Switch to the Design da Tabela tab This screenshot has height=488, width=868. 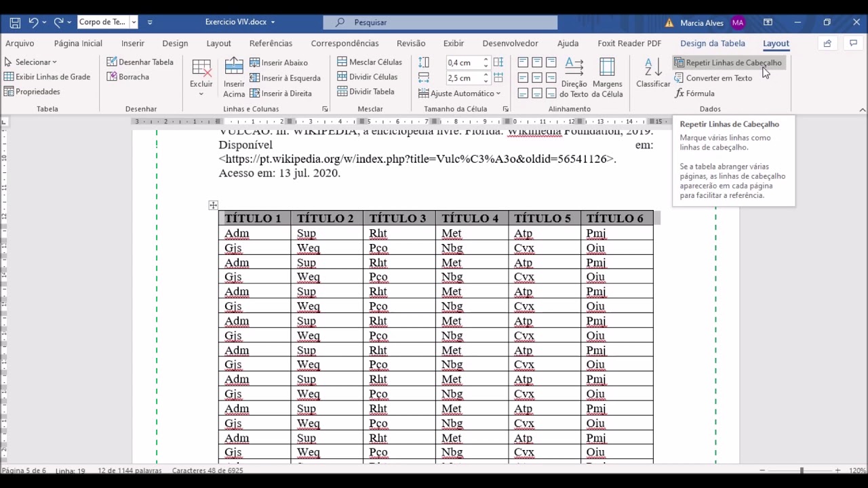(712, 43)
